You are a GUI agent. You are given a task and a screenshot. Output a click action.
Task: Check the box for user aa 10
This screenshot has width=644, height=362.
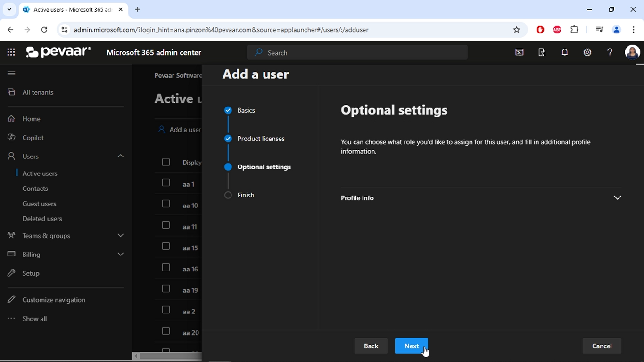click(x=166, y=204)
